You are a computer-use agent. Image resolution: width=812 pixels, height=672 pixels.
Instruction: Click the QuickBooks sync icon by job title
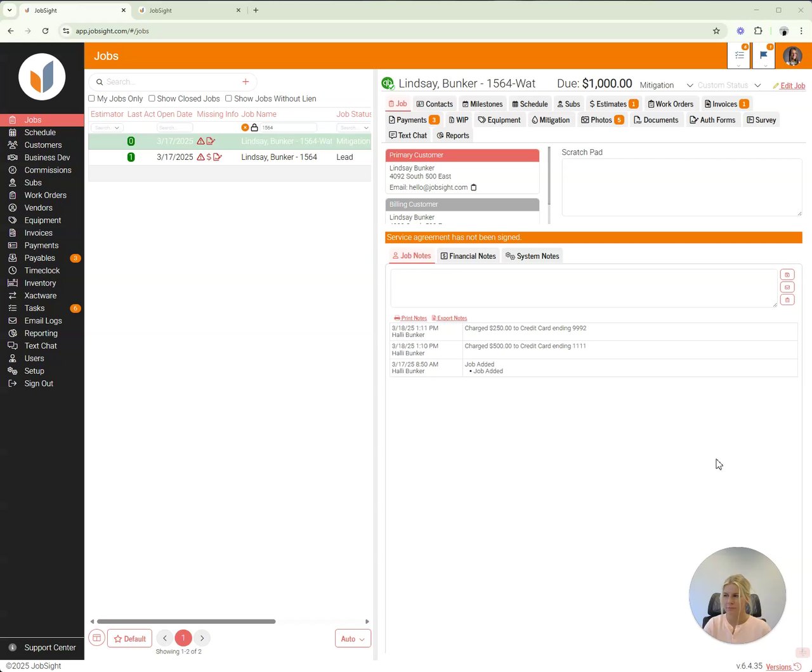click(x=388, y=83)
